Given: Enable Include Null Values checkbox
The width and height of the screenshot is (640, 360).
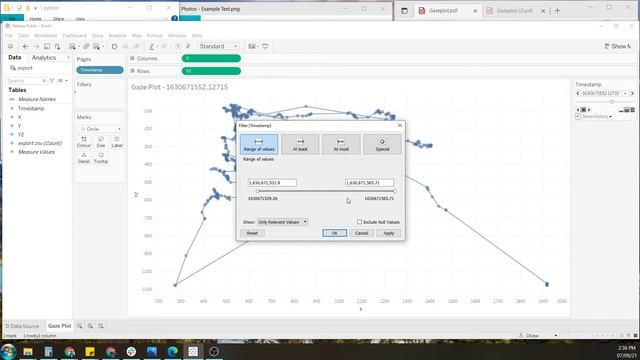Looking at the screenshot, I should pos(359,222).
